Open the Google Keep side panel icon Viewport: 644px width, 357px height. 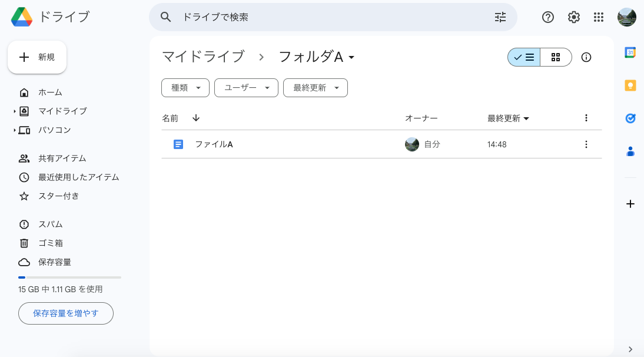point(630,85)
